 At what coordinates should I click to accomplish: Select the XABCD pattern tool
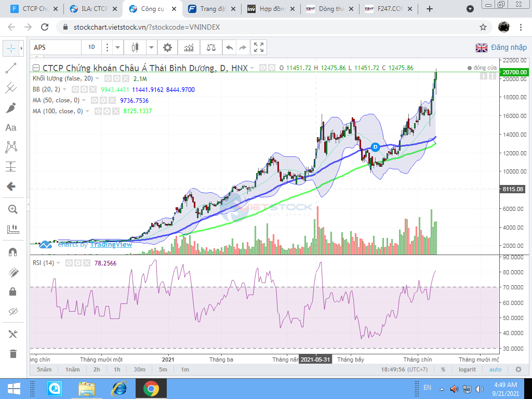click(x=11, y=147)
